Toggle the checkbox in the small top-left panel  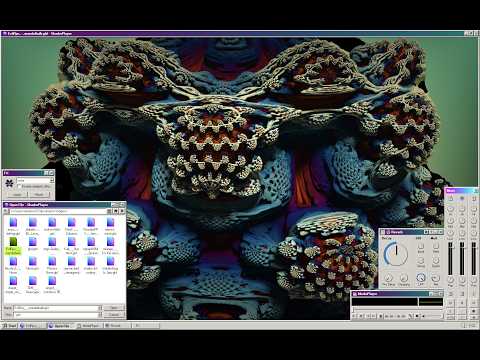coord(19,186)
